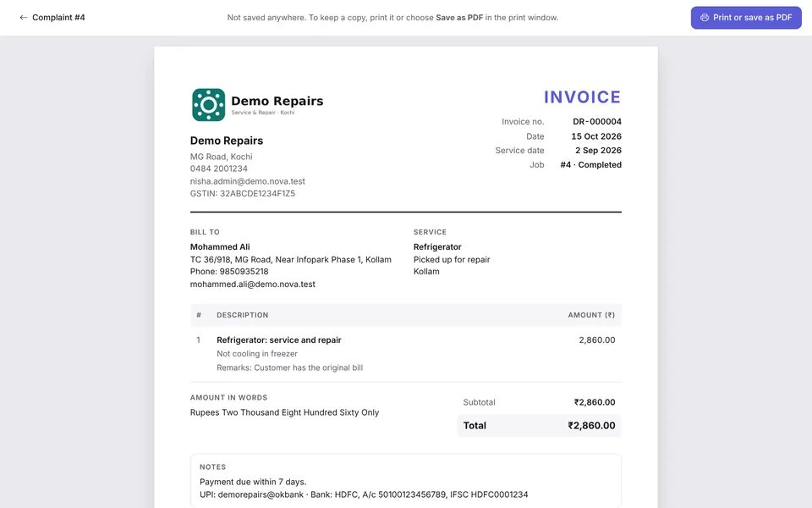Click Picked up for repair text

(x=452, y=260)
